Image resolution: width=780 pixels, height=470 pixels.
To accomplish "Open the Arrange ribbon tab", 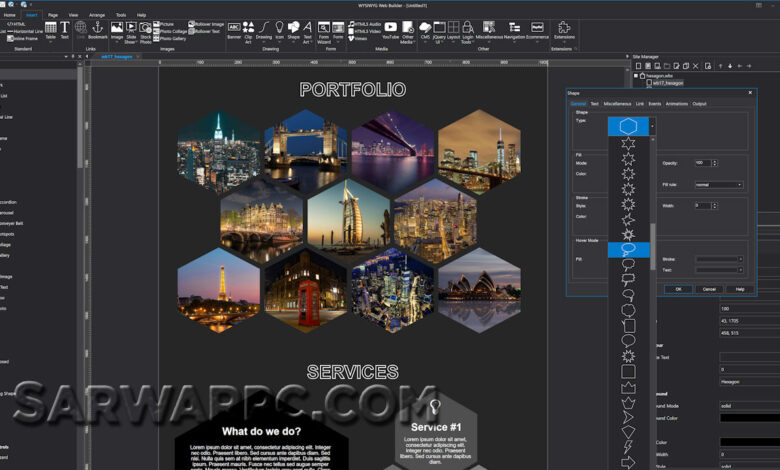I will click(97, 15).
